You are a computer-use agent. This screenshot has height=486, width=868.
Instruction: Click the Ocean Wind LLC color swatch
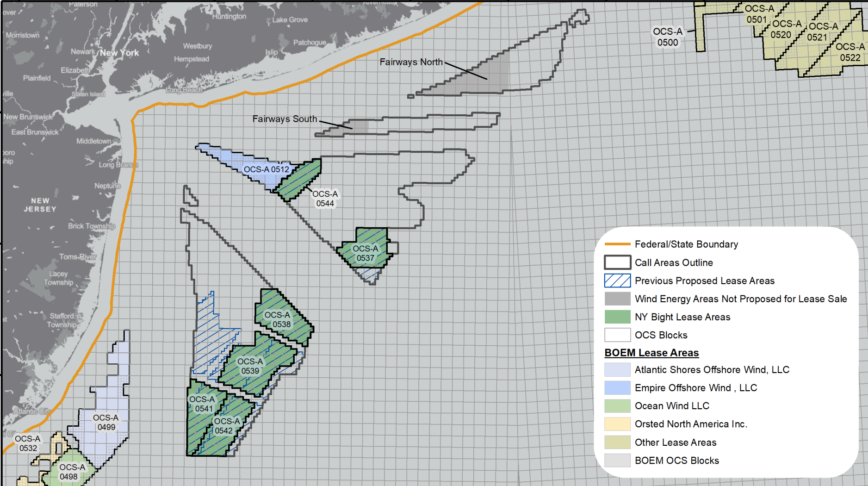click(617, 406)
